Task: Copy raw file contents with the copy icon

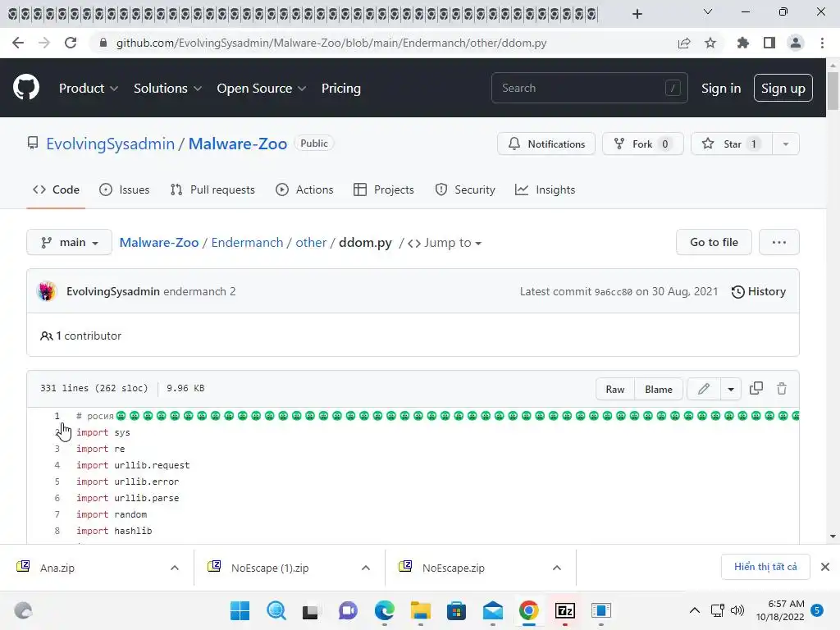Action: click(756, 388)
